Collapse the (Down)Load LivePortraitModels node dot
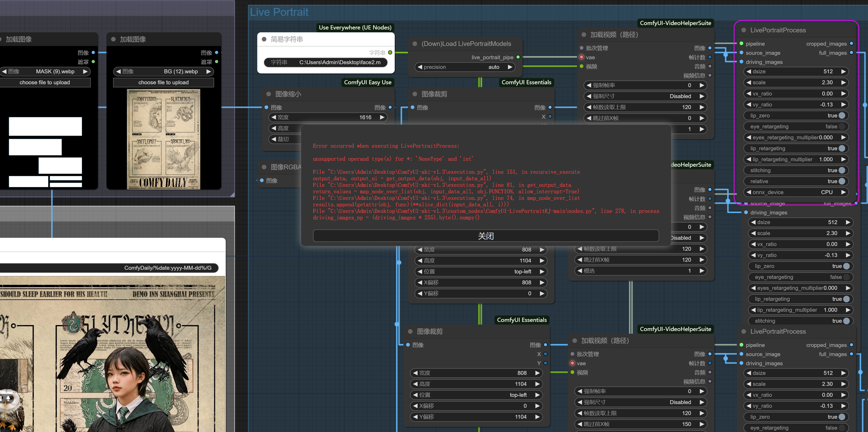This screenshot has width=868, height=432. (x=415, y=44)
